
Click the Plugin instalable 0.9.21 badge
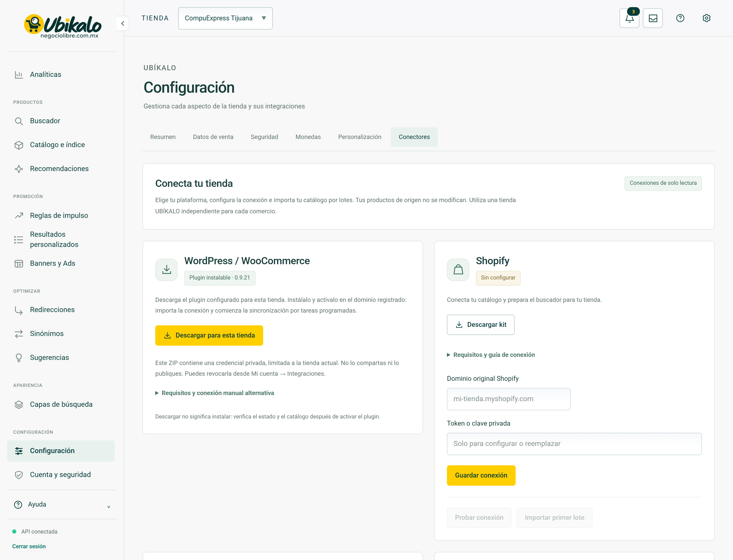(220, 278)
